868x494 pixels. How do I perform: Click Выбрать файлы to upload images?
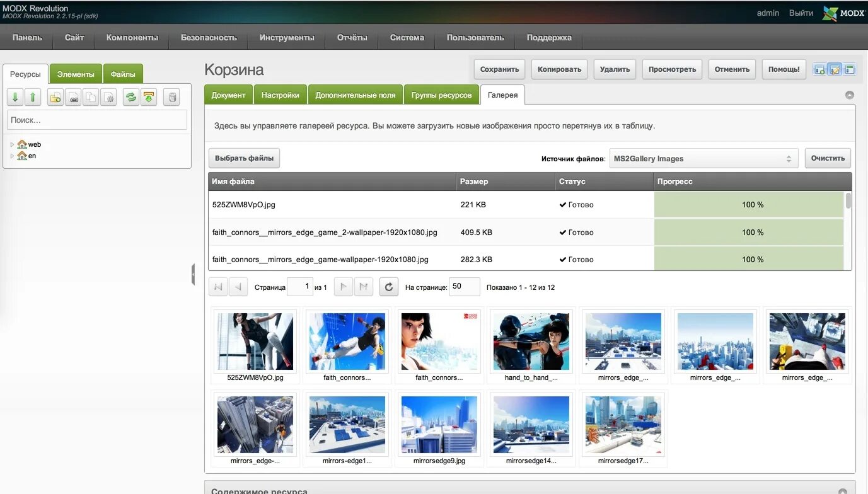(244, 158)
